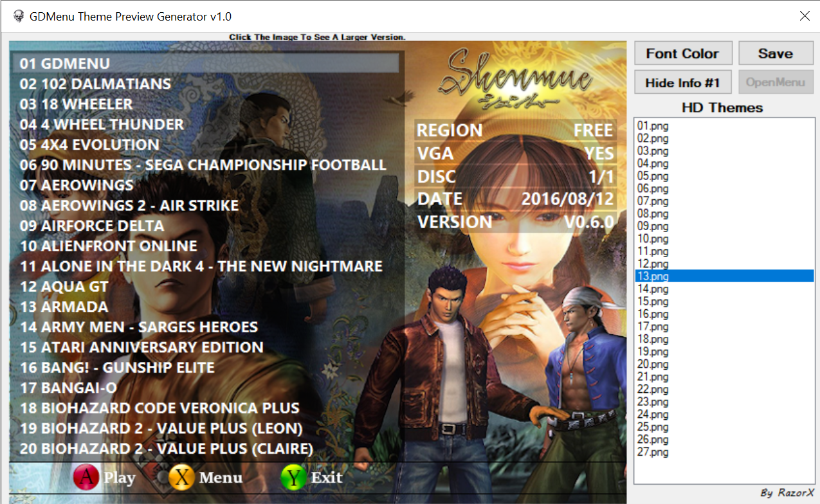Image resolution: width=820 pixels, height=504 pixels.
Task: Click the skull app icon in title bar
Action: 18,16
